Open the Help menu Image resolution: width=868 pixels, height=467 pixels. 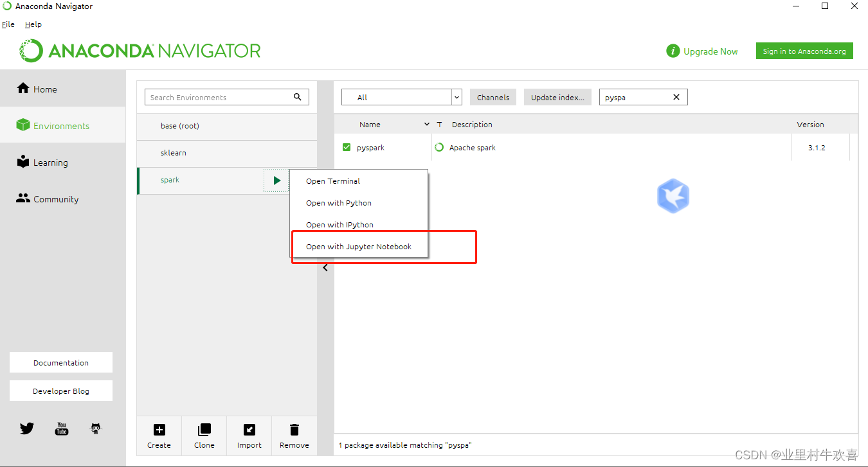33,24
